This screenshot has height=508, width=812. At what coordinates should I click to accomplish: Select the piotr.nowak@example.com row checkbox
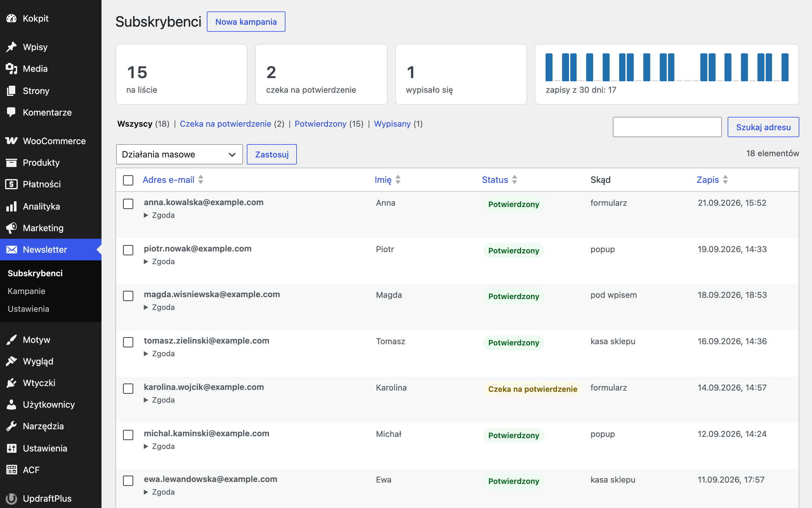pos(128,250)
